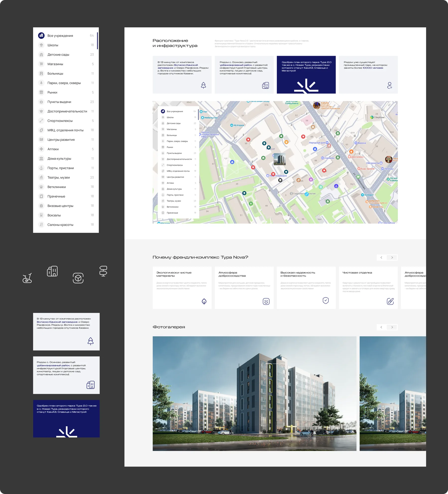Click 'Театры, музеи' row in large list

point(66,177)
